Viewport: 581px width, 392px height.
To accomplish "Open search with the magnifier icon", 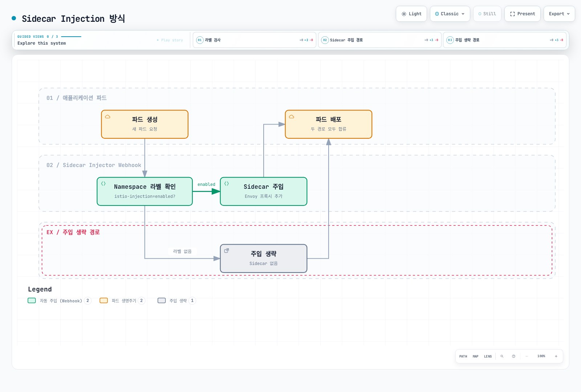I will pyautogui.click(x=502, y=356).
